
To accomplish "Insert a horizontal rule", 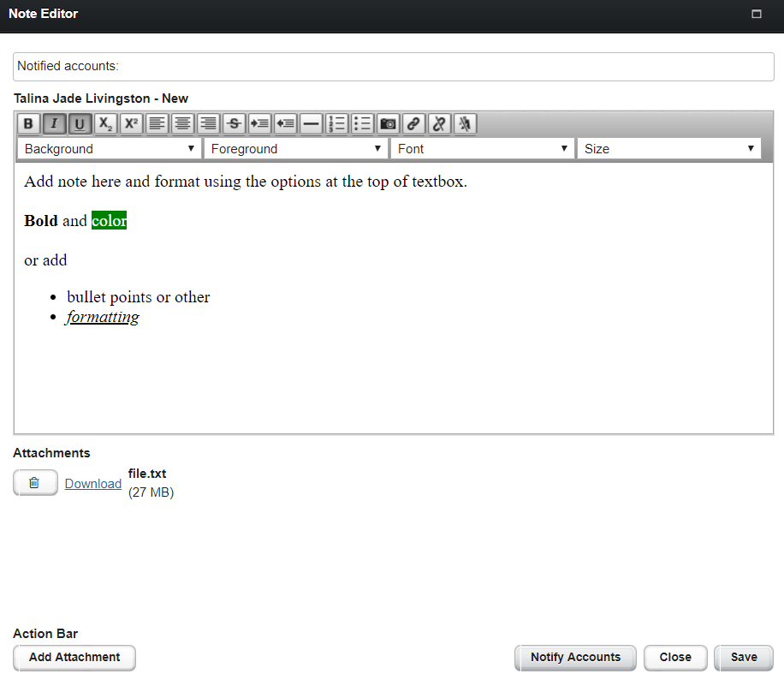I will coord(311,124).
